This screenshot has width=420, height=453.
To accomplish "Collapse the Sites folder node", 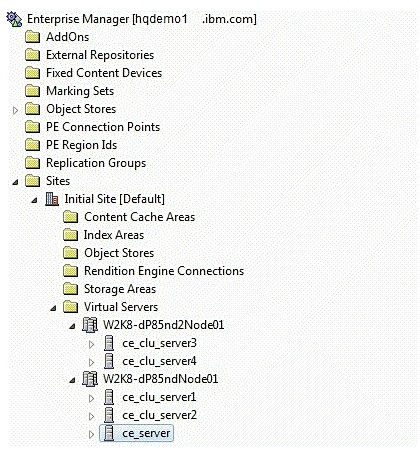I will pos(15,182).
